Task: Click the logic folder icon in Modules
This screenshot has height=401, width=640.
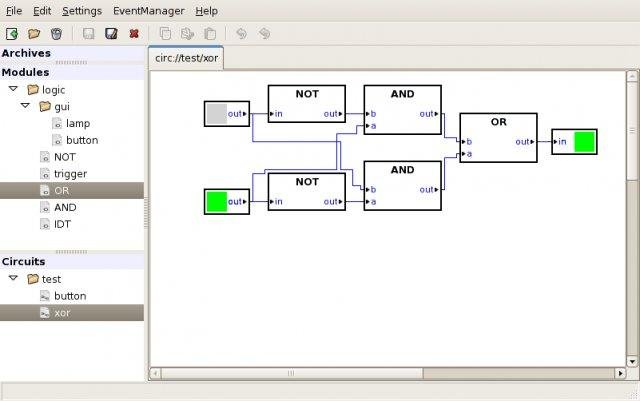Action: click(x=33, y=89)
